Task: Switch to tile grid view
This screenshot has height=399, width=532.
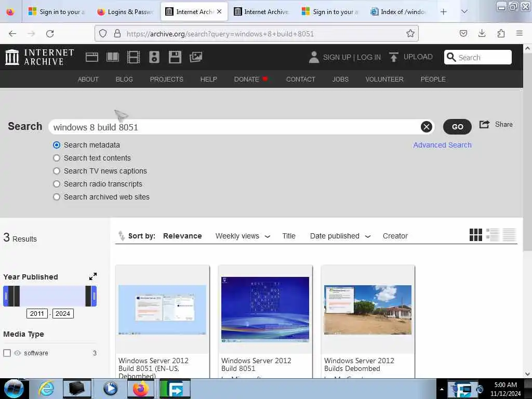Action: point(476,235)
